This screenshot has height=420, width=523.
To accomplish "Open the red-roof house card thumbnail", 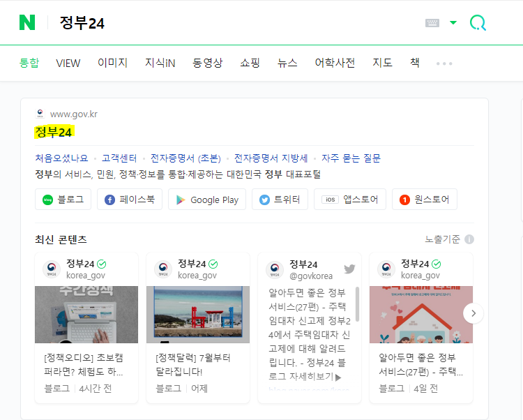I will pyautogui.click(x=421, y=314).
